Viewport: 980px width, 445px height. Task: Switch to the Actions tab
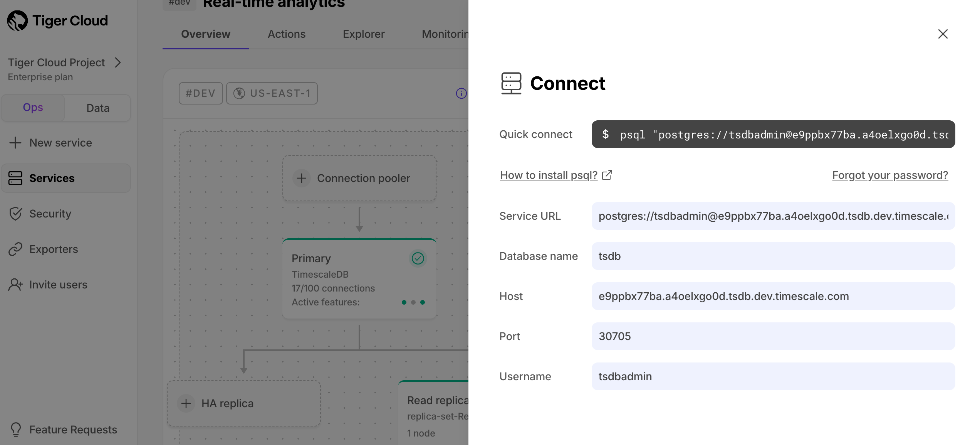point(286,34)
